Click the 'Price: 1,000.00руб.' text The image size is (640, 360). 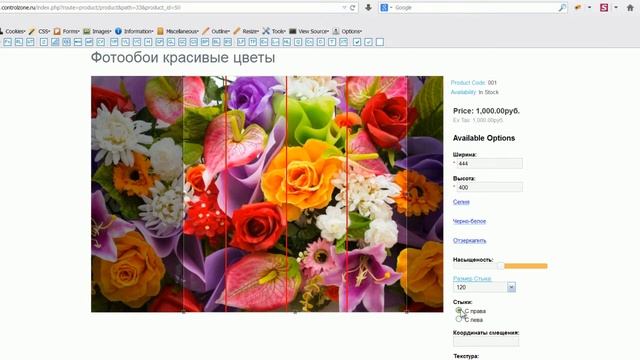click(x=486, y=111)
